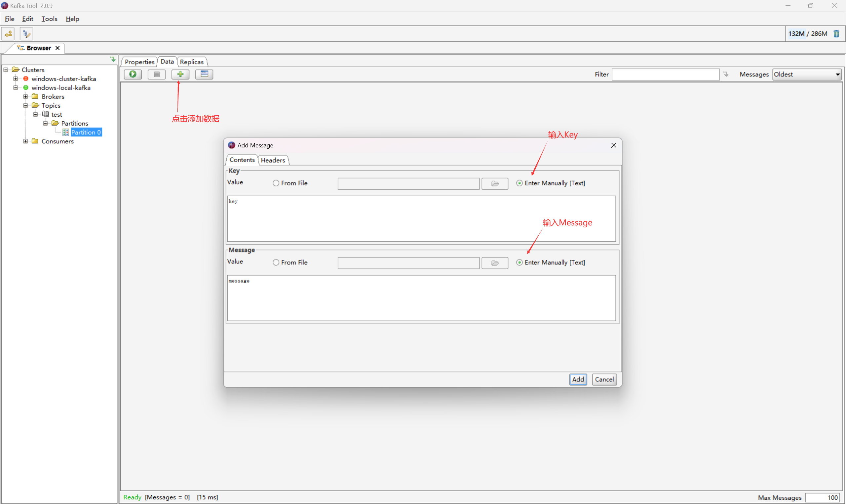The image size is (846, 504).
Task: Select the Contents tab in dialog
Action: pos(242,160)
